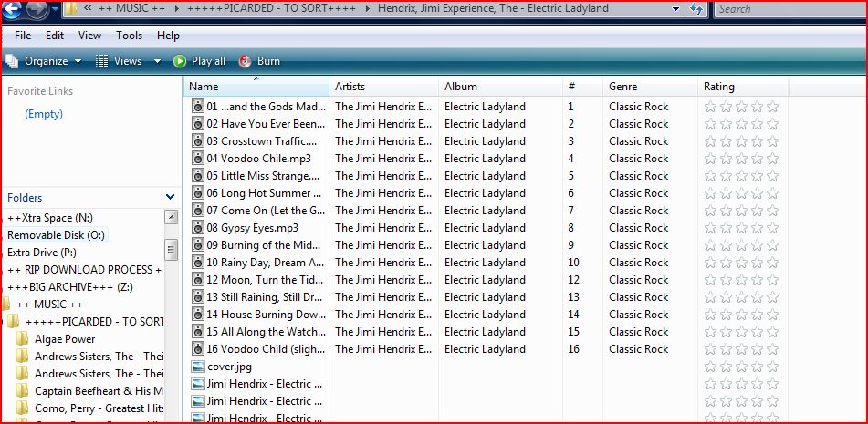868x424 pixels.
Task: Sort by the Artists column header
Action: [x=384, y=87]
